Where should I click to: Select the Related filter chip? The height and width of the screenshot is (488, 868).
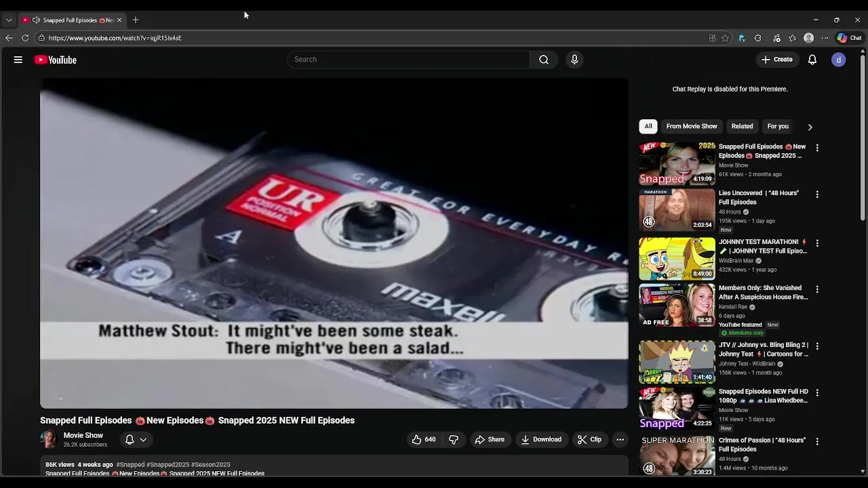pos(742,126)
